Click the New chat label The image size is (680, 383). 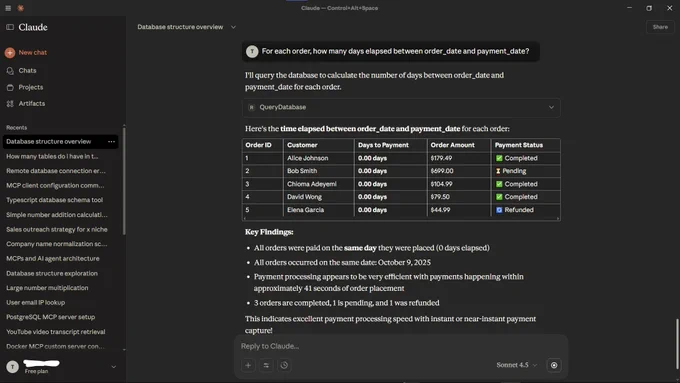pyautogui.click(x=33, y=52)
